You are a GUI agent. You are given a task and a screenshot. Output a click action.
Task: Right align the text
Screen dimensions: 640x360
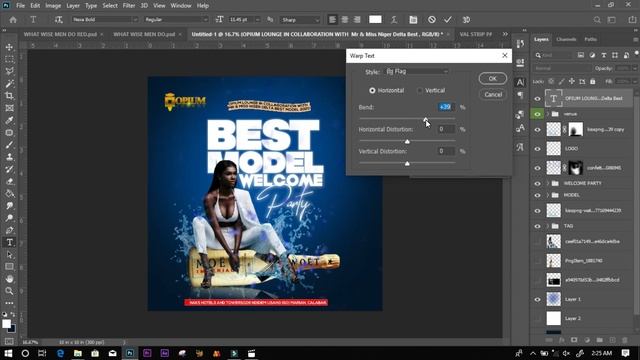pyautogui.click(x=357, y=20)
